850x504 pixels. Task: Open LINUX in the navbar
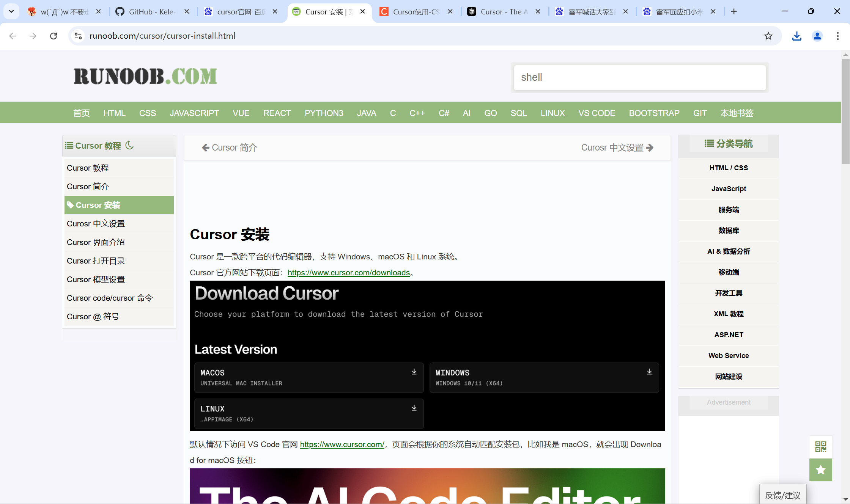tap(552, 113)
